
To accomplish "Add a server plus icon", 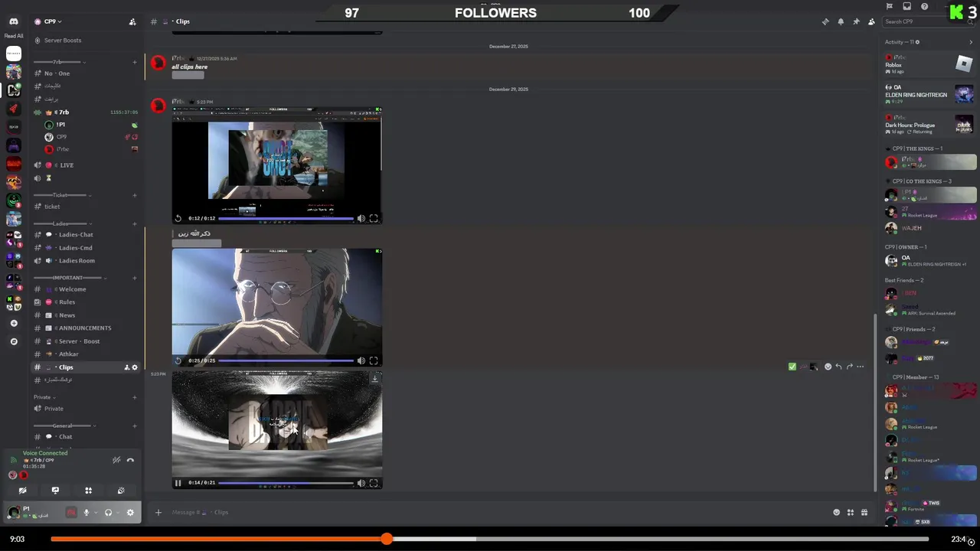I will click(x=14, y=323).
